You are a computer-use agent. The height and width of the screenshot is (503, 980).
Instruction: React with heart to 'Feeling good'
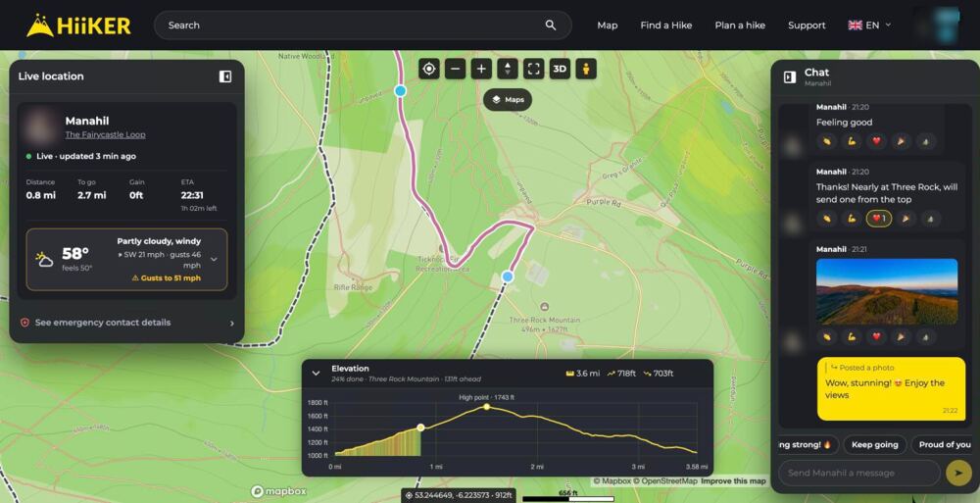coord(876,141)
